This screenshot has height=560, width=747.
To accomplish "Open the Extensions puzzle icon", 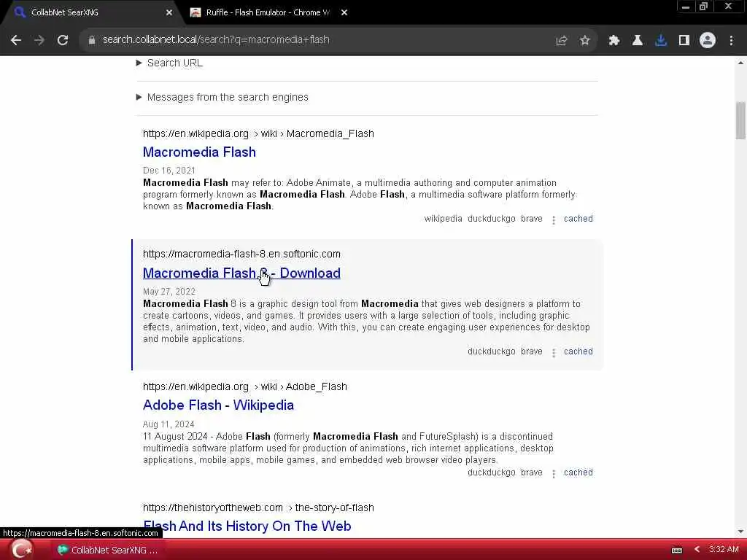I will click(x=614, y=41).
